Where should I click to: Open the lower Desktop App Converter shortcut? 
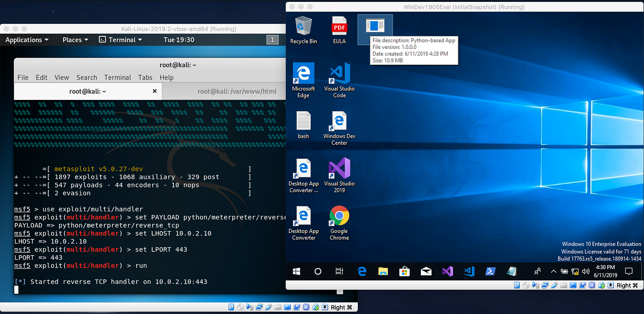pyautogui.click(x=304, y=224)
